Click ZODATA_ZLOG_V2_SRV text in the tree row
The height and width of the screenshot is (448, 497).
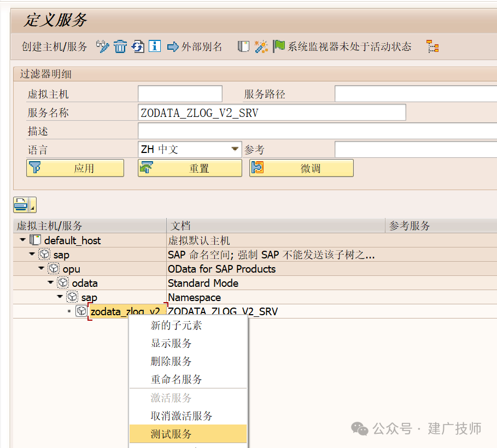223,311
